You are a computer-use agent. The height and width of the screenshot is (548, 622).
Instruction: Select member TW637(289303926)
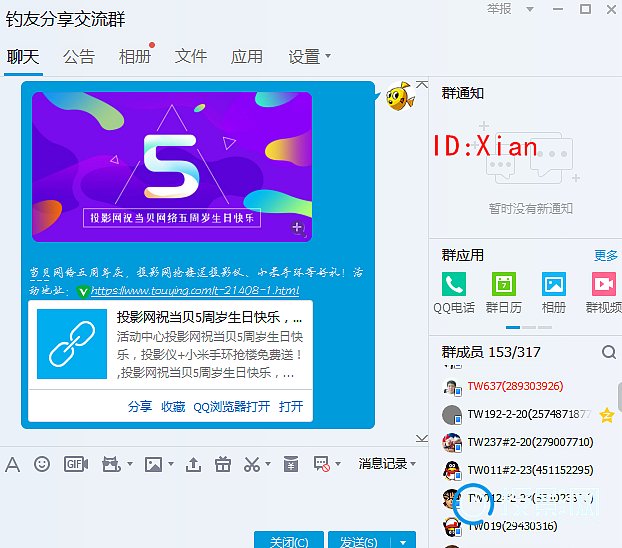pyautogui.click(x=515, y=386)
